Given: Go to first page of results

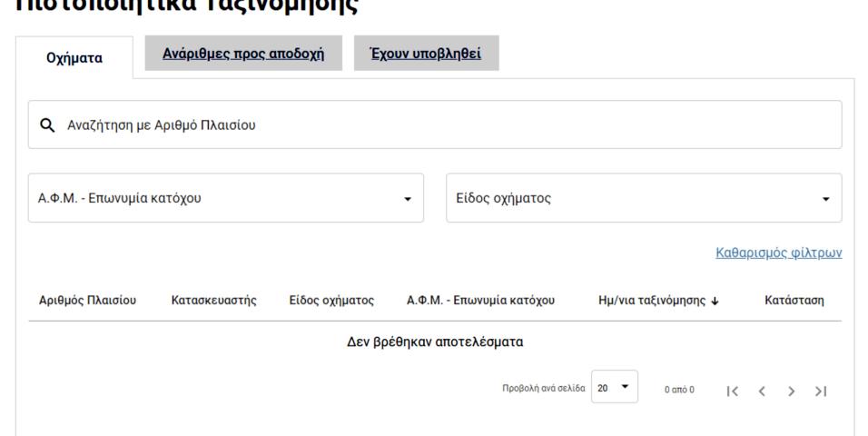Looking at the screenshot, I should click(733, 391).
